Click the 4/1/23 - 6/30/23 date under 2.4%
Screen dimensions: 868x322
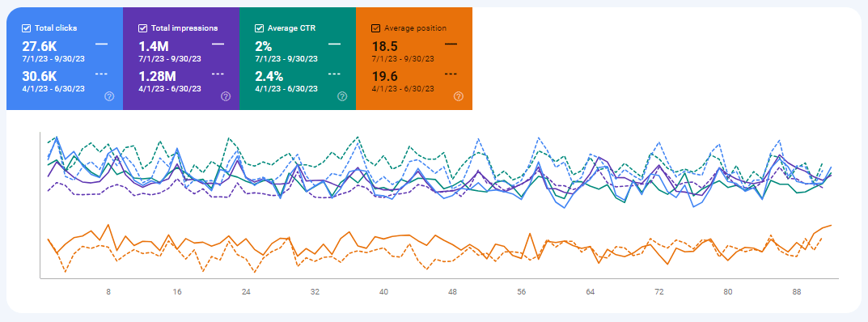(286, 88)
